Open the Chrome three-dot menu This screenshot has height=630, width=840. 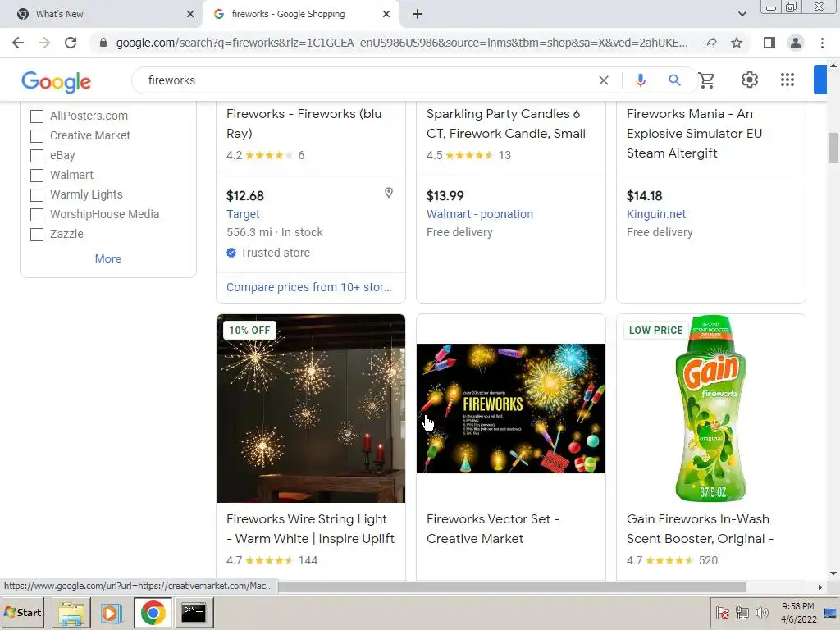[822, 43]
